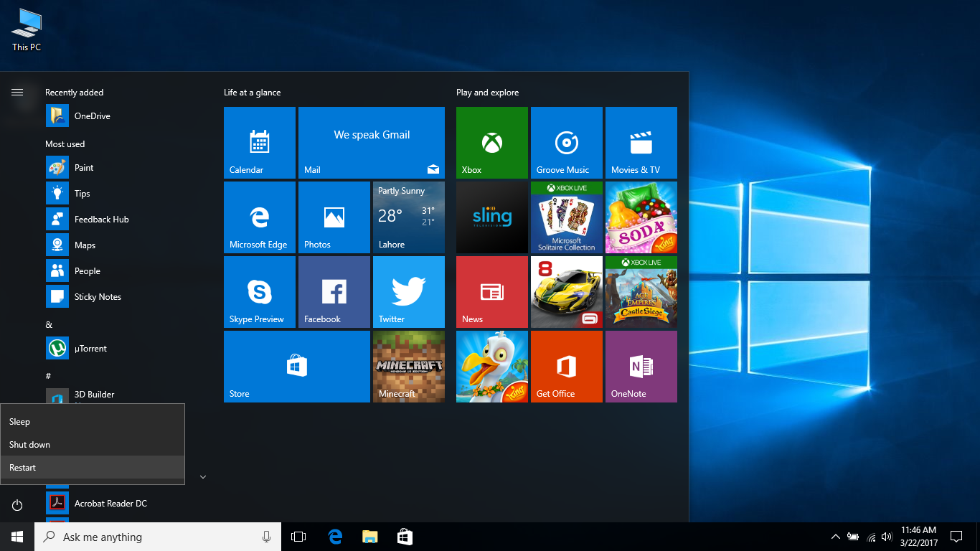Open the Facebook tile
This screenshot has width=980, height=551.
(x=334, y=292)
